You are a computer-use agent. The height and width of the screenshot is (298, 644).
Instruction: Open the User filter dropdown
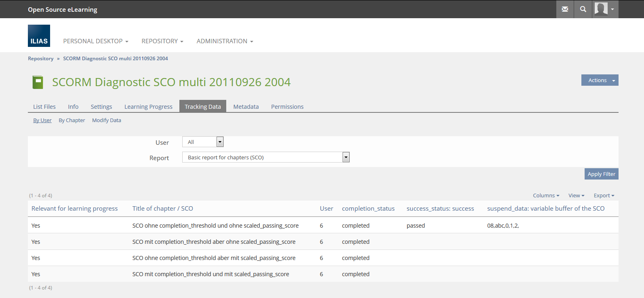click(203, 142)
